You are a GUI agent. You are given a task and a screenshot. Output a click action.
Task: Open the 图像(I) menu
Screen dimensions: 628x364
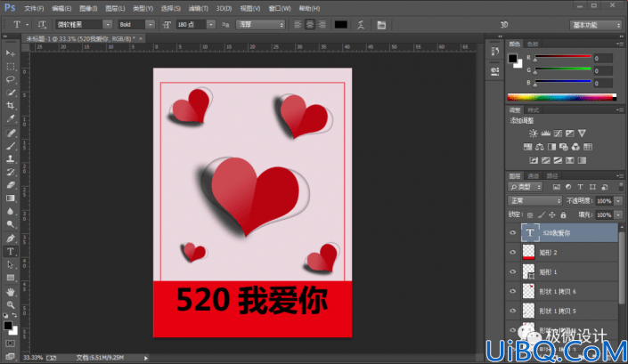[88, 8]
